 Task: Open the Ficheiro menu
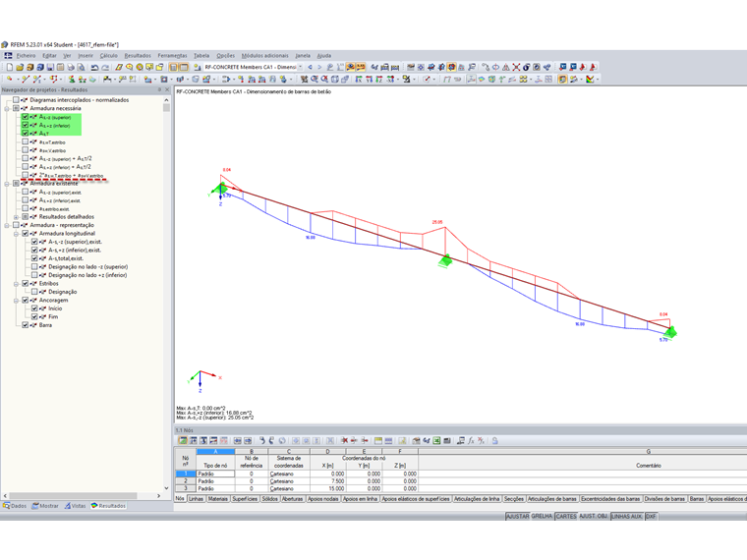27,56
